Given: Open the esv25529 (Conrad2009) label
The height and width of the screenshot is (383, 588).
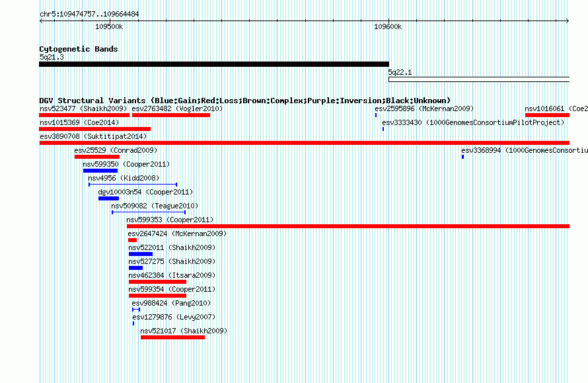Looking at the screenshot, I should pyautogui.click(x=116, y=150).
